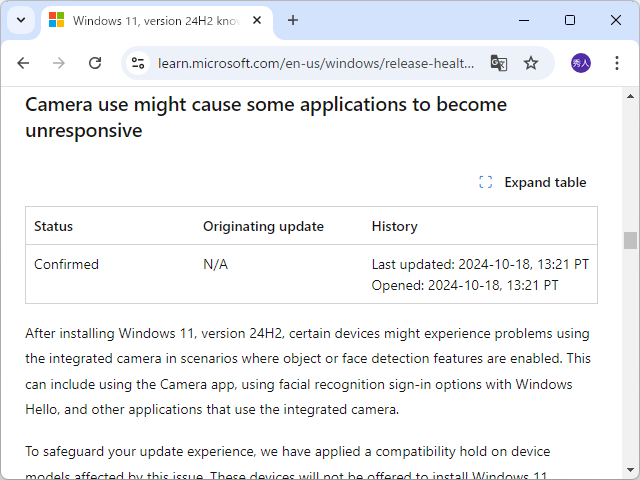Click the vertical scrollbar thumb

tap(630, 240)
